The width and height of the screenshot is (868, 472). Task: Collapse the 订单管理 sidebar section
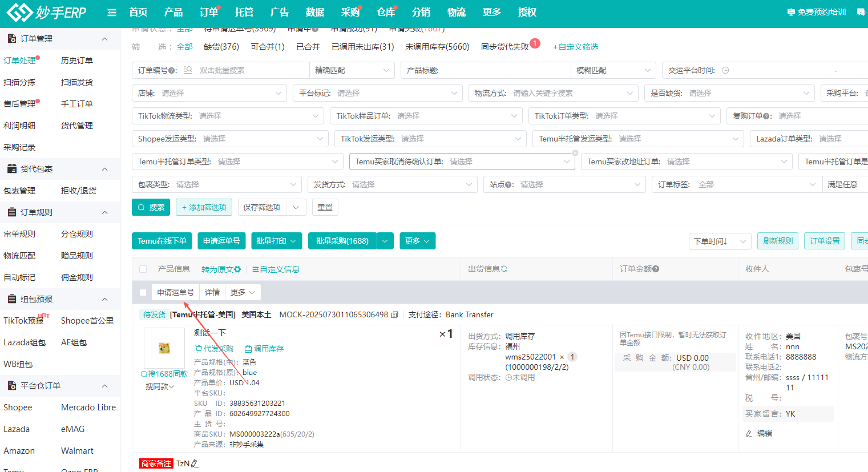[x=104, y=39]
